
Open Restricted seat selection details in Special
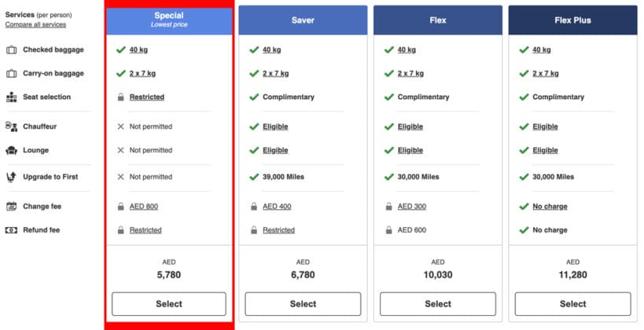(147, 97)
